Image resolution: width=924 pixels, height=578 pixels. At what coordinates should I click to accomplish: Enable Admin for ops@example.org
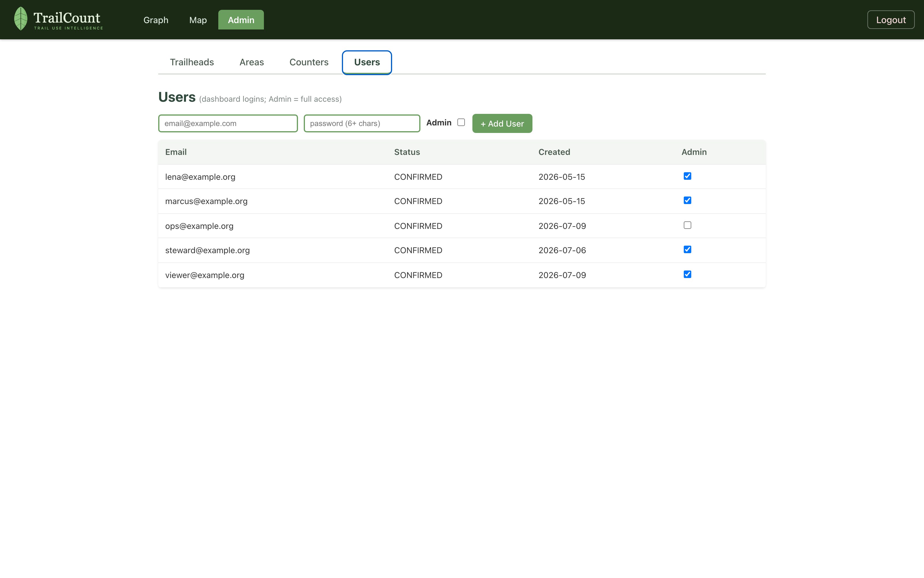[687, 225]
